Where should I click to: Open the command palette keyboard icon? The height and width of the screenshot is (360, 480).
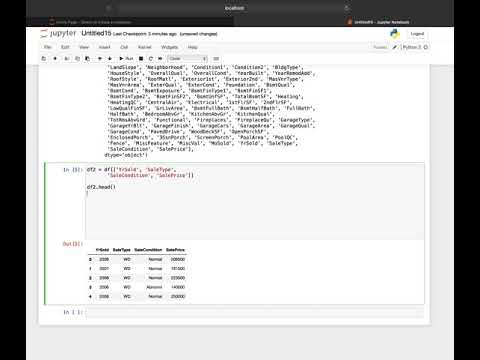(216, 58)
